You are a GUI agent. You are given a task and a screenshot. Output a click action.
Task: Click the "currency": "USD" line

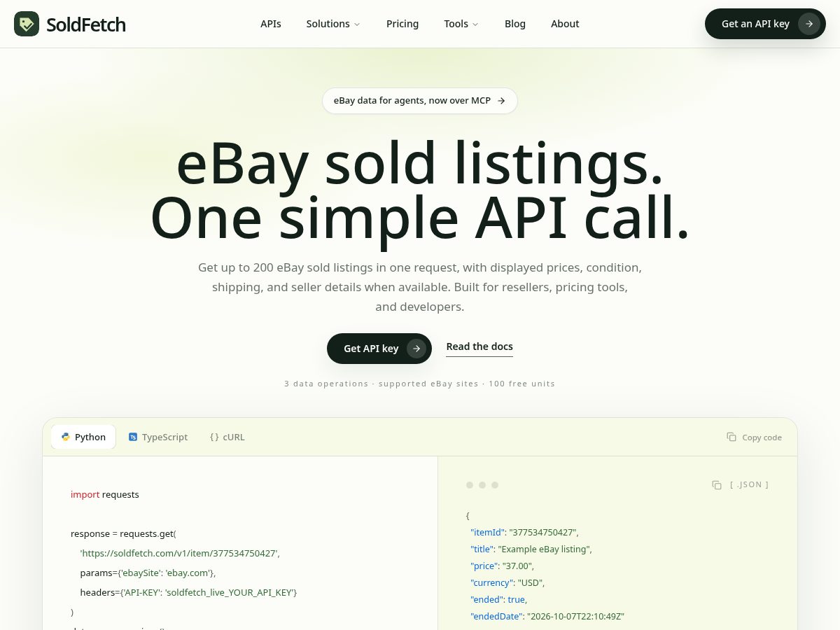pyautogui.click(x=507, y=582)
